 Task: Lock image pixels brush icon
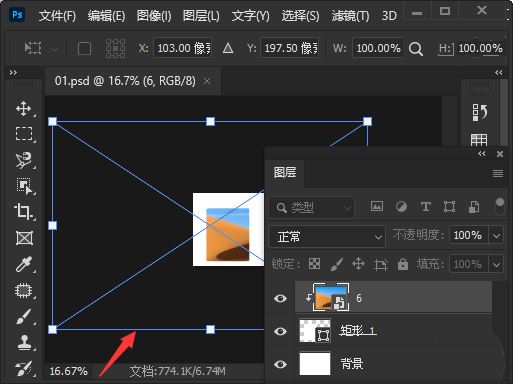click(x=336, y=264)
